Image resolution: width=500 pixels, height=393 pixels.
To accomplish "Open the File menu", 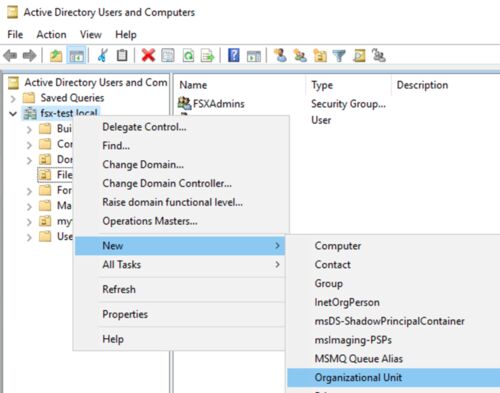I will pos(15,34).
